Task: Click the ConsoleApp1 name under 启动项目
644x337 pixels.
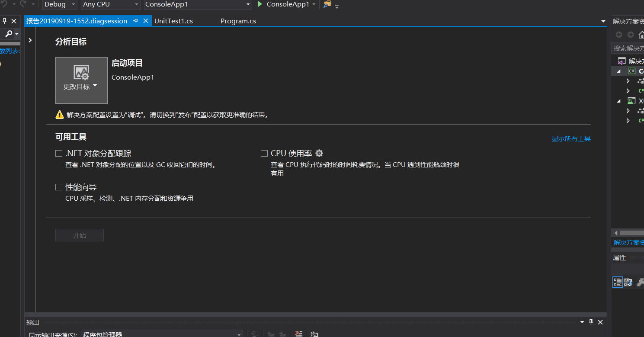Action: [133, 77]
